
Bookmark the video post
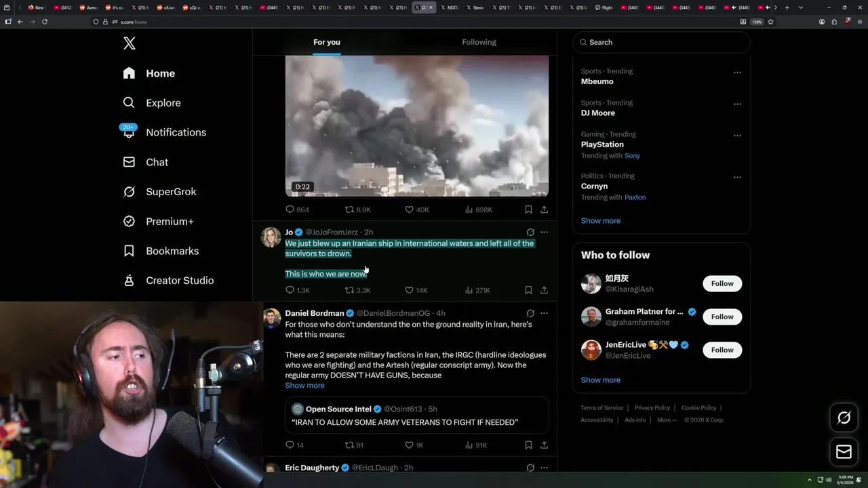pyautogui.click(x=528, y=210)
